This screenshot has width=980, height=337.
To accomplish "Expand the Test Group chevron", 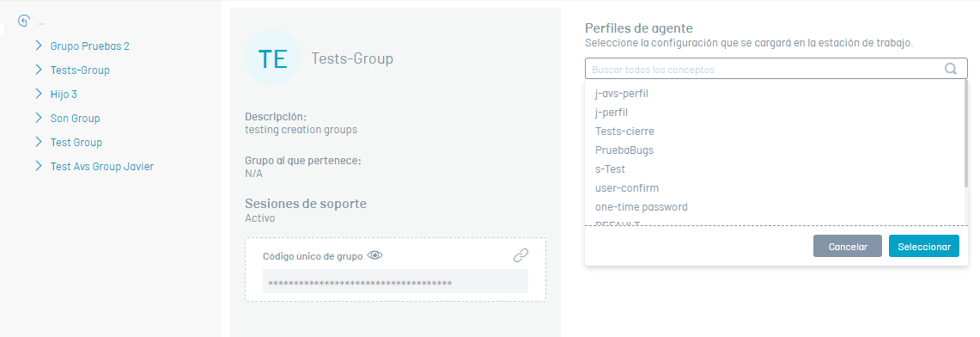I will pos(39,142).
